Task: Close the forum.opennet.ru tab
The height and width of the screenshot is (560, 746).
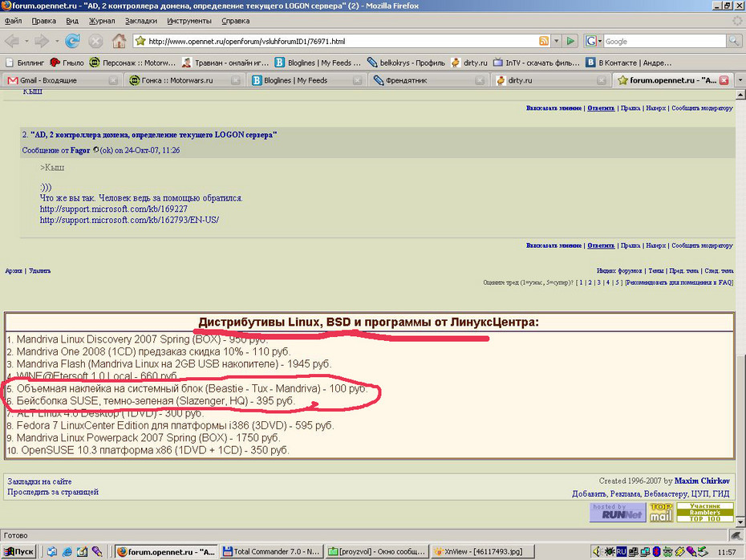Action: (724, 80)
